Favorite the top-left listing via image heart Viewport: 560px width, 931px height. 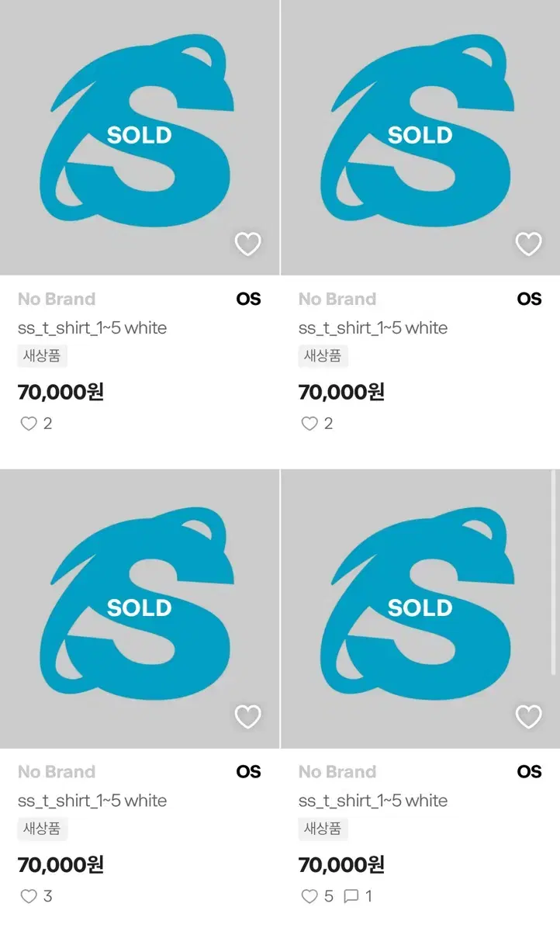tap(248, 244)
